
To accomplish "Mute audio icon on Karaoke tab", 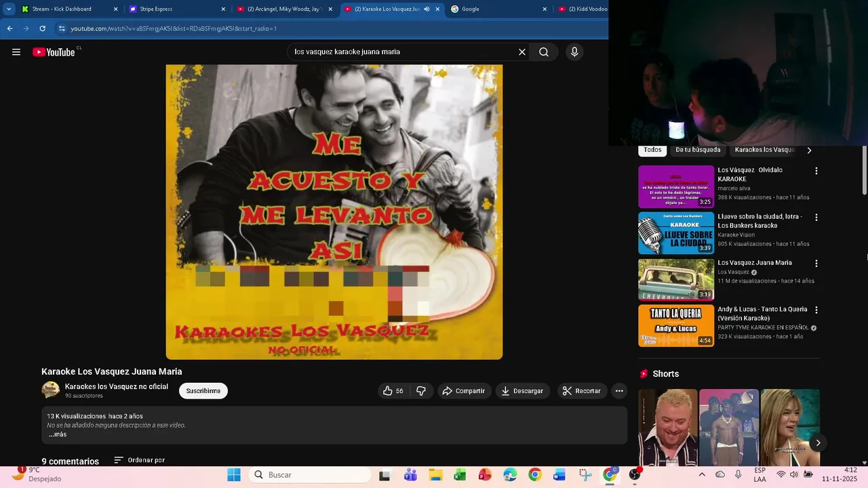I will pyautogui.click(x=427, y=9).
